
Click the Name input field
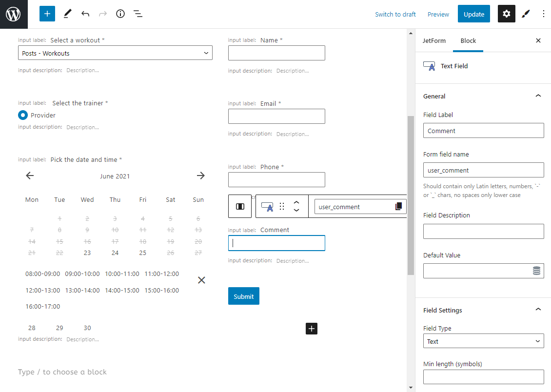(x=276, y=53)
